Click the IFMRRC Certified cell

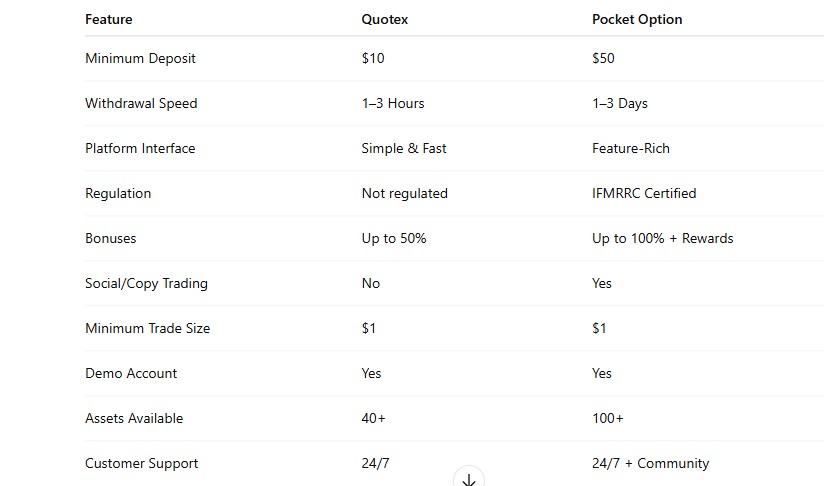tap(644, 193)
